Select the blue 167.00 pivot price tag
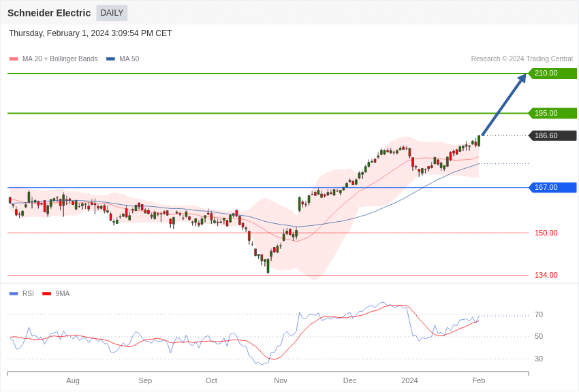Viewport: 579px width, 392px height. point(552,187)
